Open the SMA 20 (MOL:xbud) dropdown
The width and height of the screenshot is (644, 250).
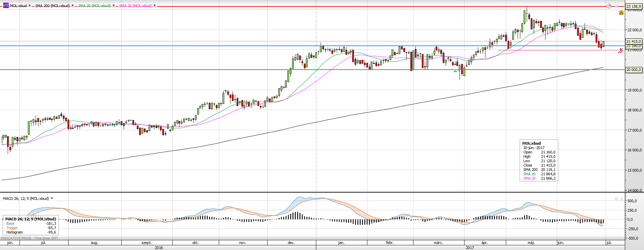(x=114, y=6)
